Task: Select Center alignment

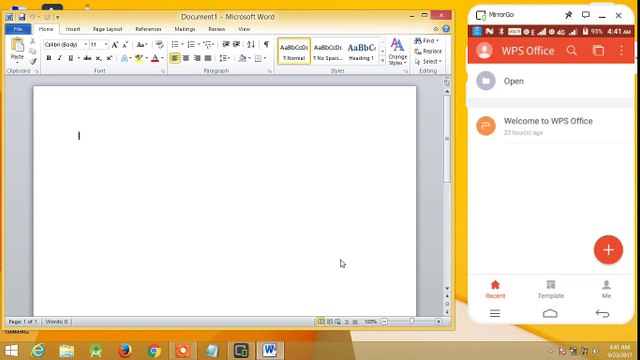Action: (x=186, y=58)
